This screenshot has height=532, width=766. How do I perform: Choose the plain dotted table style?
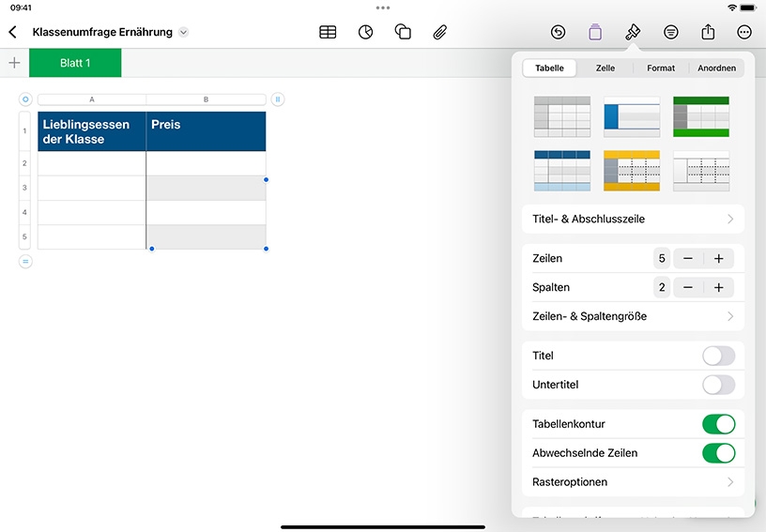pyautogui.click(x=701, y=171)
